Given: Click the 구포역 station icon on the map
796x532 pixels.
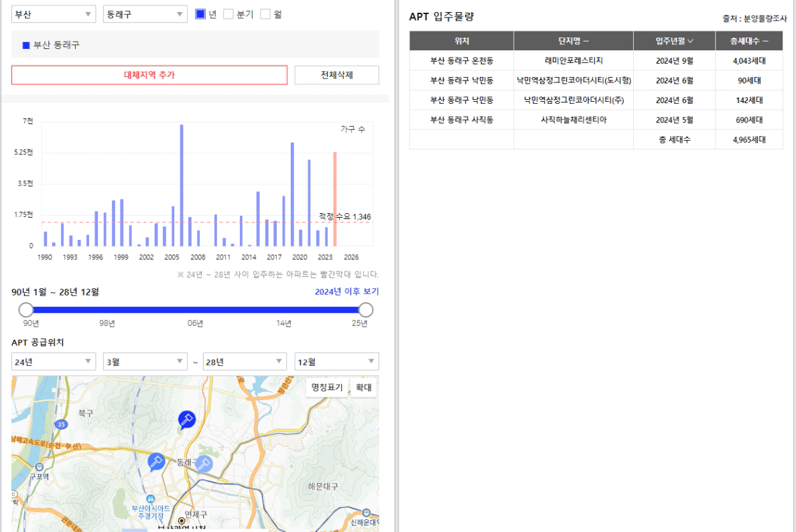Looking at the screenshot, I should point(39,467).
